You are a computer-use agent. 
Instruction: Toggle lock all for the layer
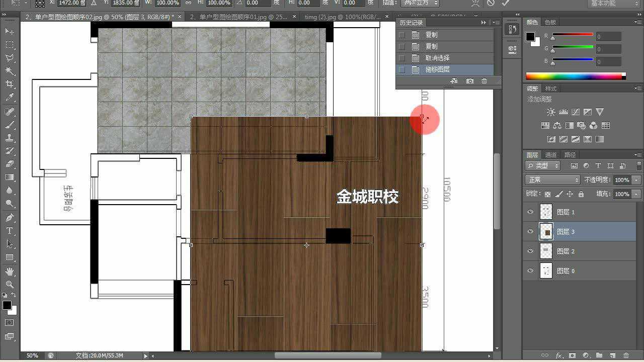pos(581,194)
